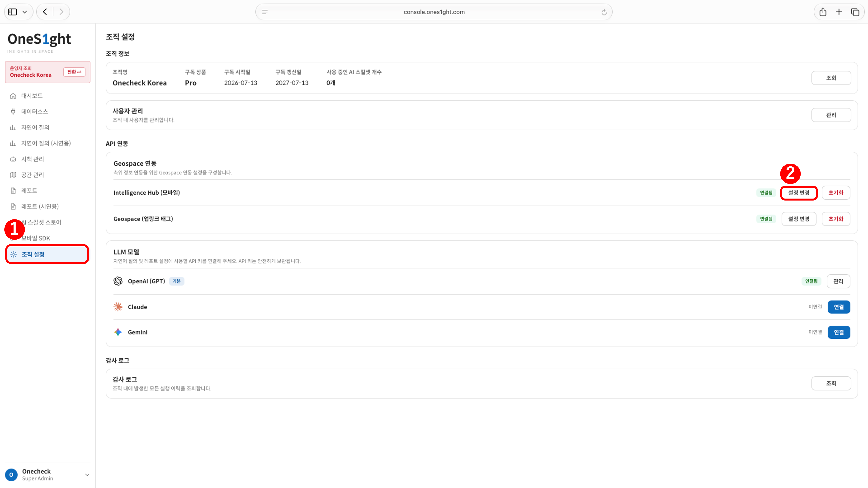The height and width of the screenshot is (488, 868).
Task: Click the Gemini logo icon
Action: 118,332
